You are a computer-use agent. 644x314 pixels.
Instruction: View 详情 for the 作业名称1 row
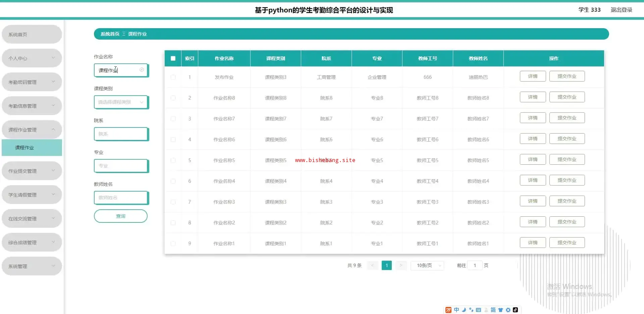533,243
